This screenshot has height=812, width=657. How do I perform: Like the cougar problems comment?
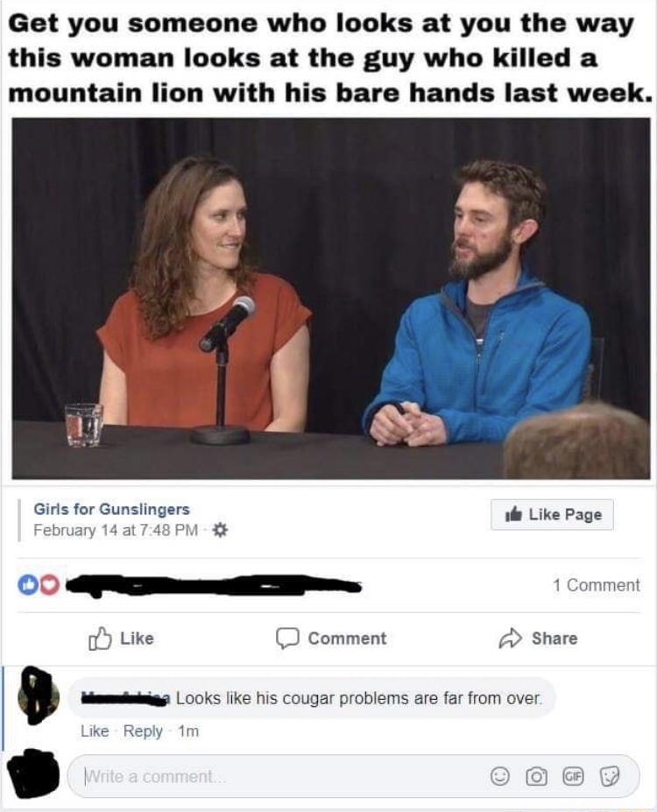95,731
